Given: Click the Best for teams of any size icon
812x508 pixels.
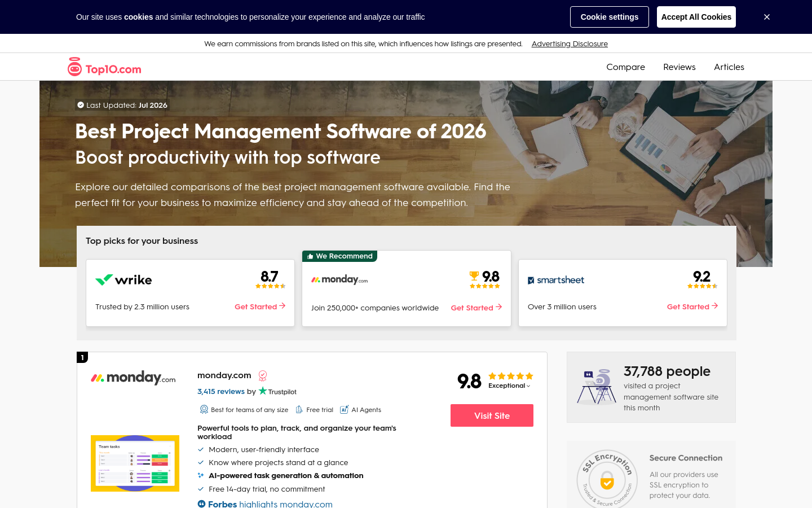Looking at the screenshot, I should (204, 409).
